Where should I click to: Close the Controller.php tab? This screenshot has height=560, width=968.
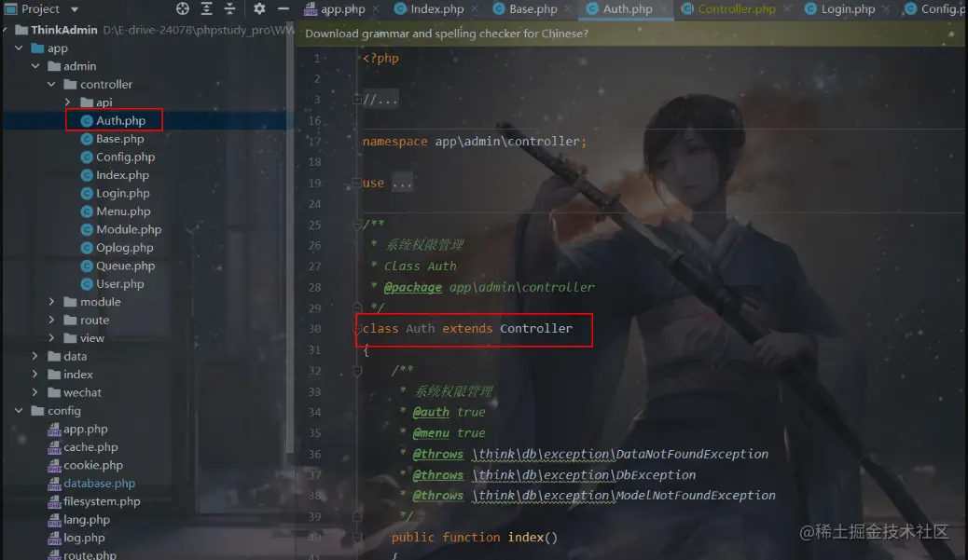pyautogui.click(x=787, y=9)
